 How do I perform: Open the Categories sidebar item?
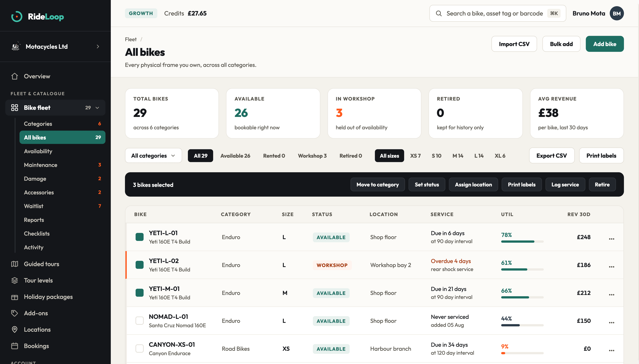tap(62, 124)
